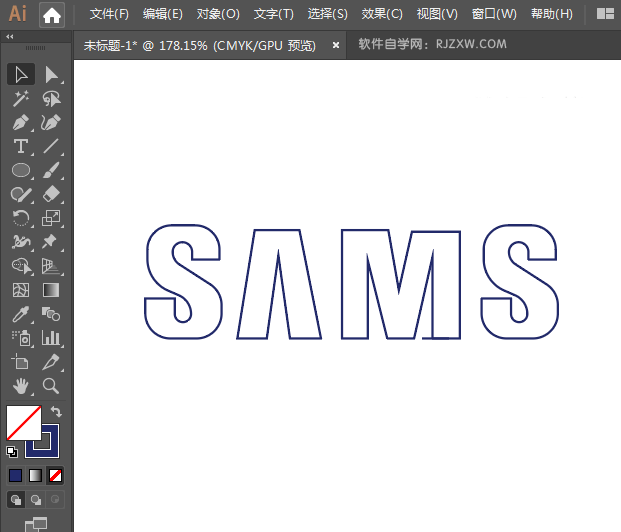The height and width of the screenshot is (532, 621).
Task: Select the Width/Warp tool
Action: [x=21, y=242]
